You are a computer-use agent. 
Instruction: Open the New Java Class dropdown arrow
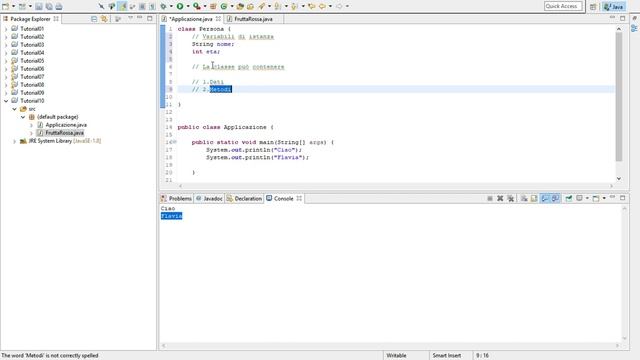[x=232, y=6]
